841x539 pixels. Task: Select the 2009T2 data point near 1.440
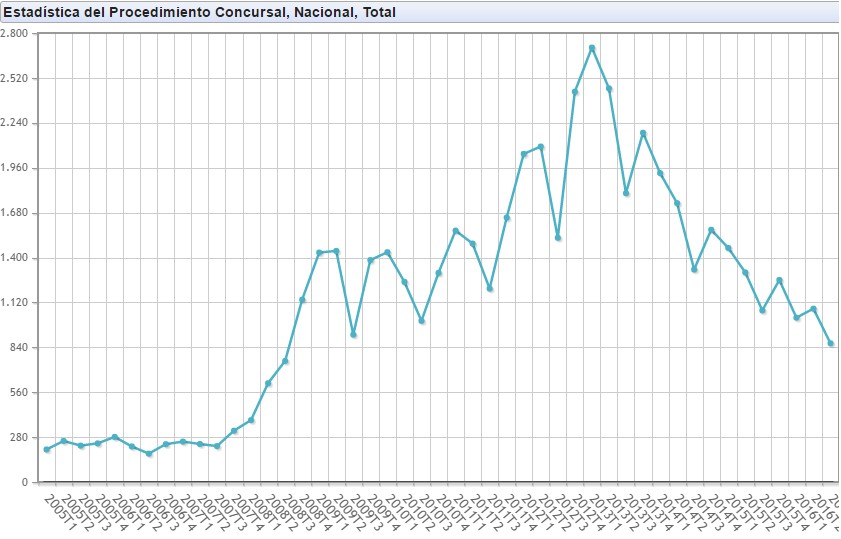tap(336, 251)
